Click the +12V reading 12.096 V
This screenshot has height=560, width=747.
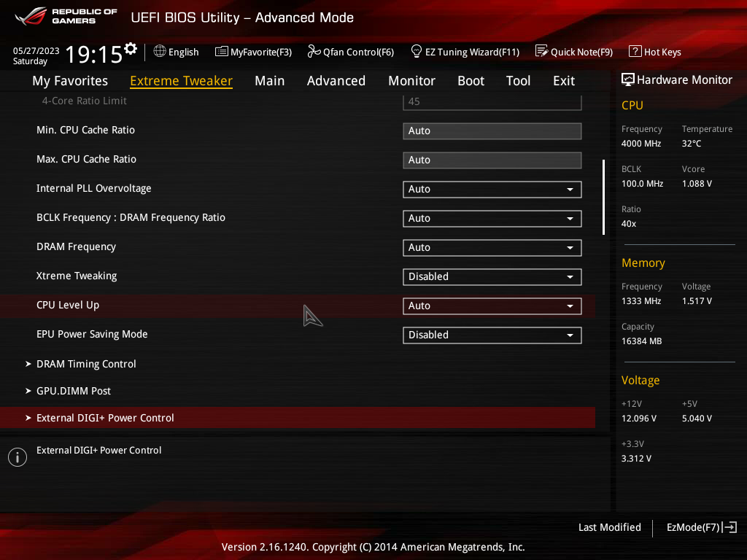click(x=639, y=418)
